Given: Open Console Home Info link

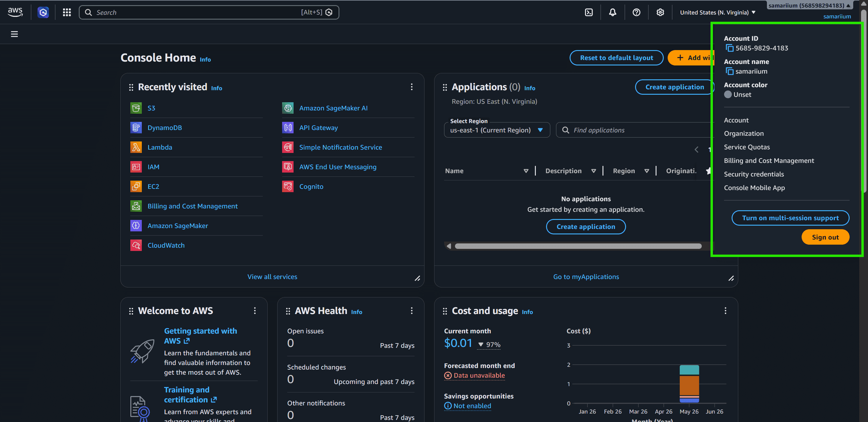Looking at the screenshot, I should (x=205, y=60).
